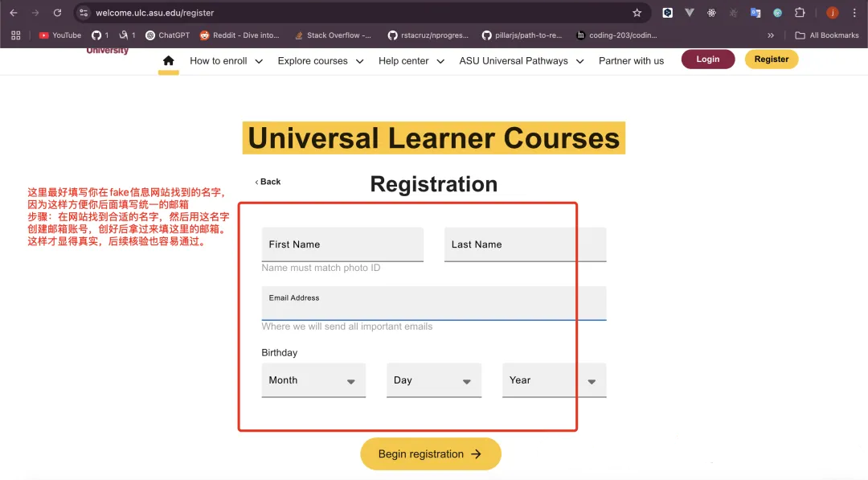Open rstacruz/nprogress bookmark

point(428,35)
